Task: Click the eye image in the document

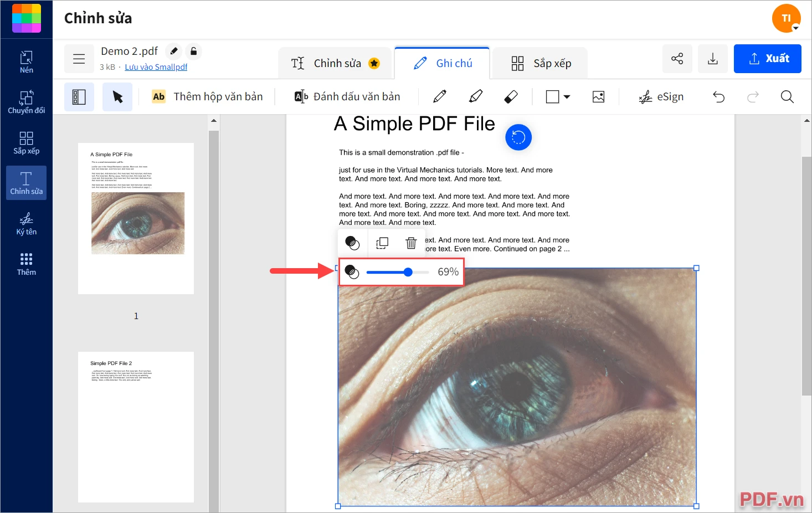Action: pyautogui.click(x=517, y=387)
